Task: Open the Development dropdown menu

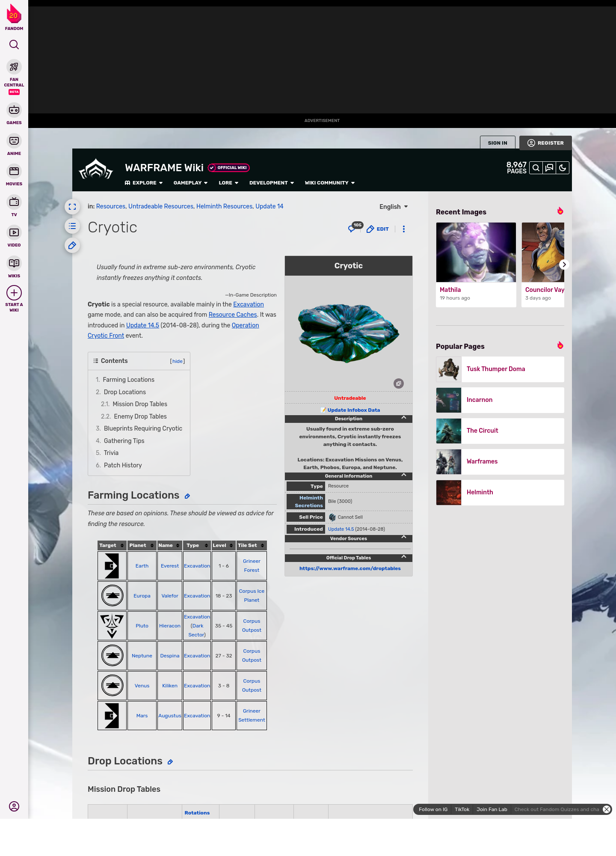Action: [272, 183]
